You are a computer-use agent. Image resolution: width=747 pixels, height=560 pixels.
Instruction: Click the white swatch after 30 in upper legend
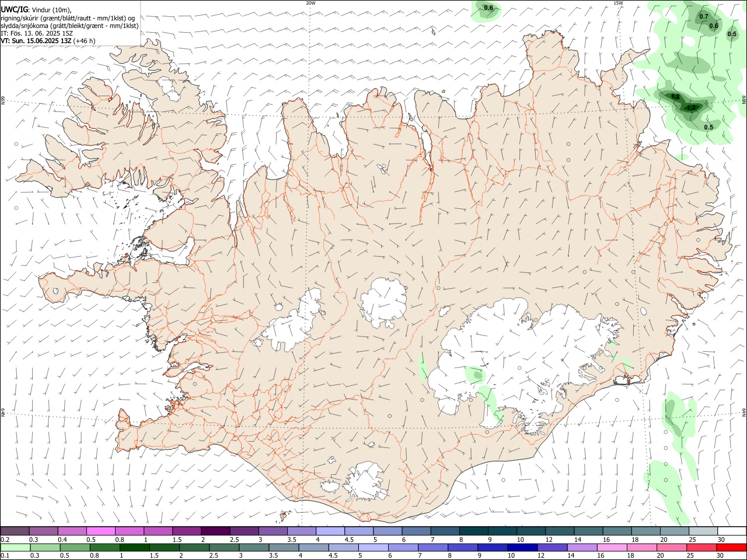732,531
